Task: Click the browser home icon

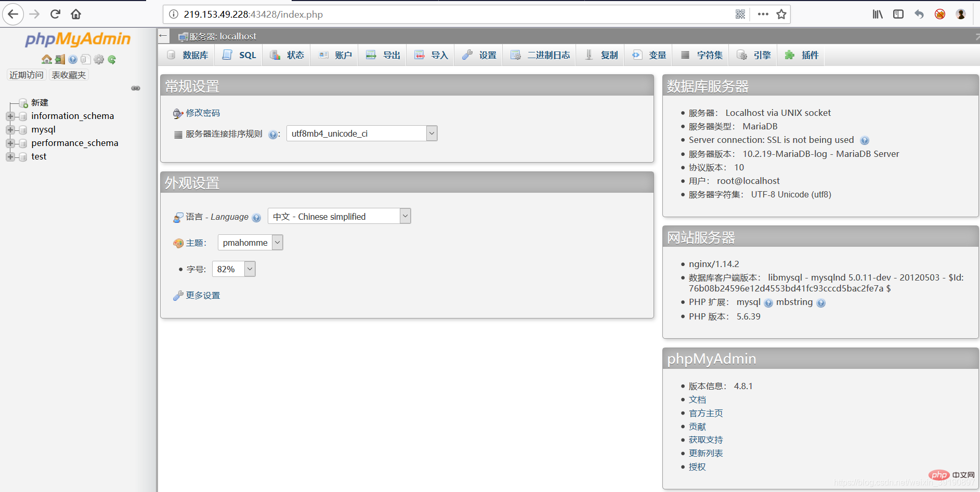Action: click(x=76, y=14)
